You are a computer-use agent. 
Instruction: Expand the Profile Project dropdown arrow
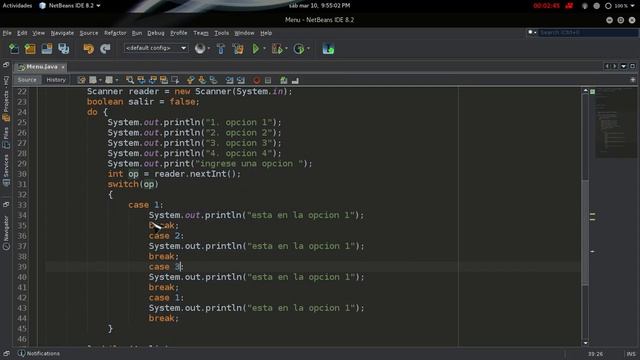(308, 49)
